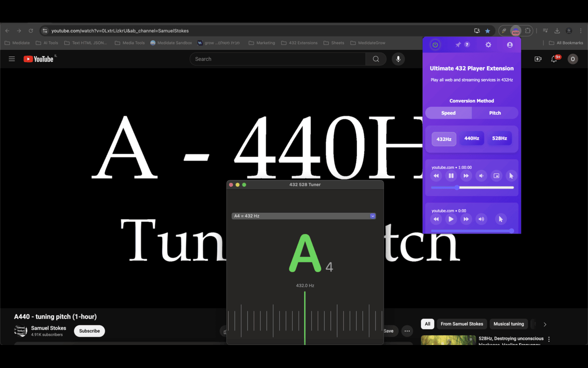Select the 528Hz frequency option

499,138
